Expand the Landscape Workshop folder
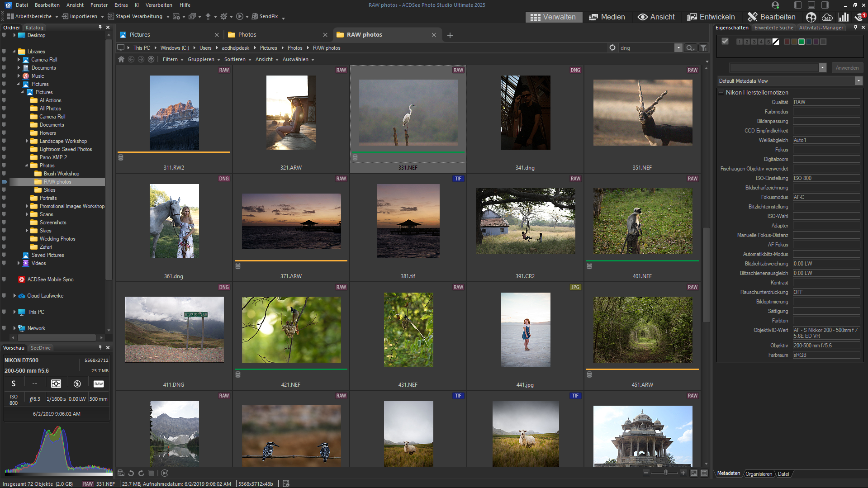This screenshot has height=488, width=868. [27, 141]
